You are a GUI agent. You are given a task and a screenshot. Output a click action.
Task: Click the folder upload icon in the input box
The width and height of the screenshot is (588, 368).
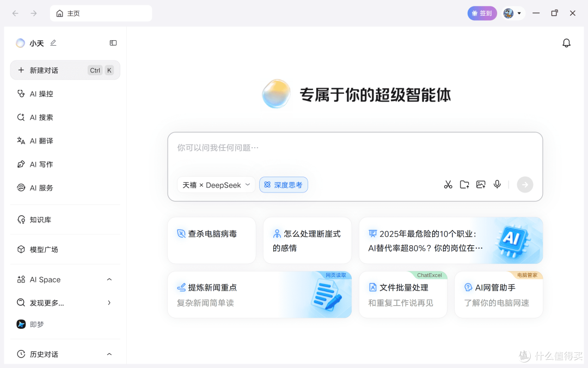(x=464, y=184)
